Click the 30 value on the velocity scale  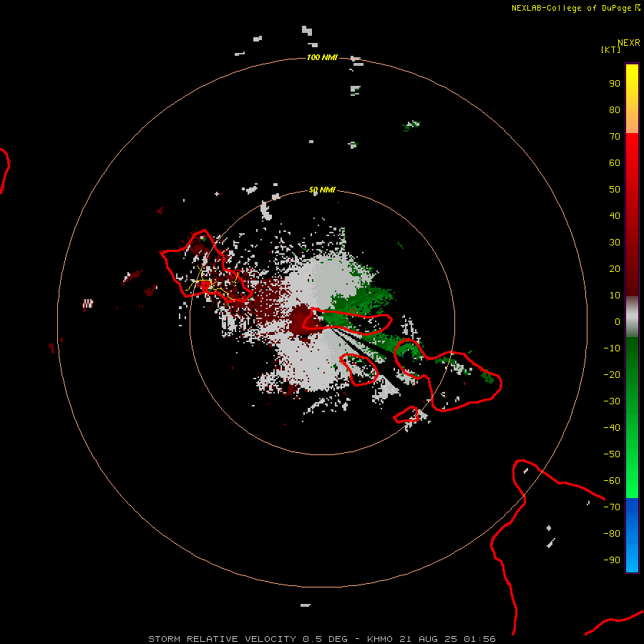[615, 243]
